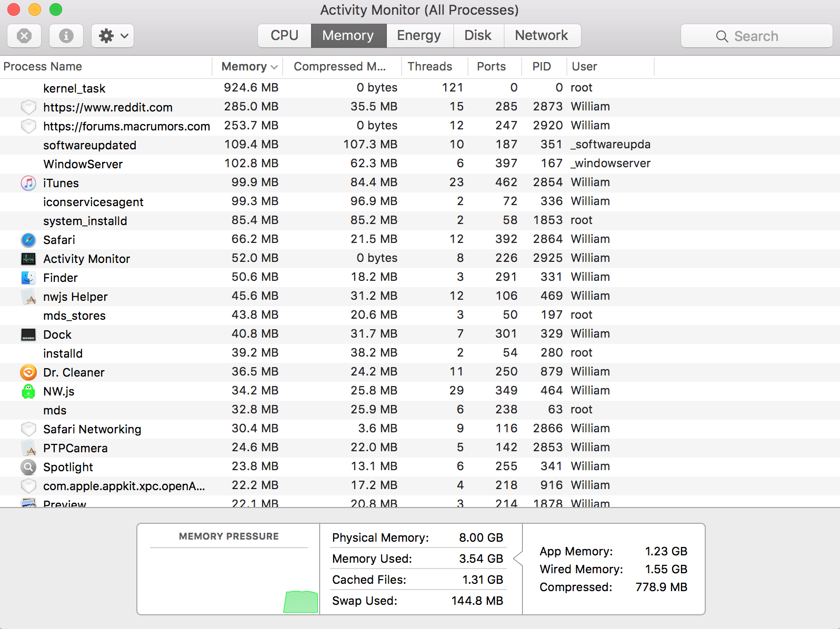Click the Dr. Cleaner orange icon
Screen dimensions: 840x629
[x=28, y=372]
